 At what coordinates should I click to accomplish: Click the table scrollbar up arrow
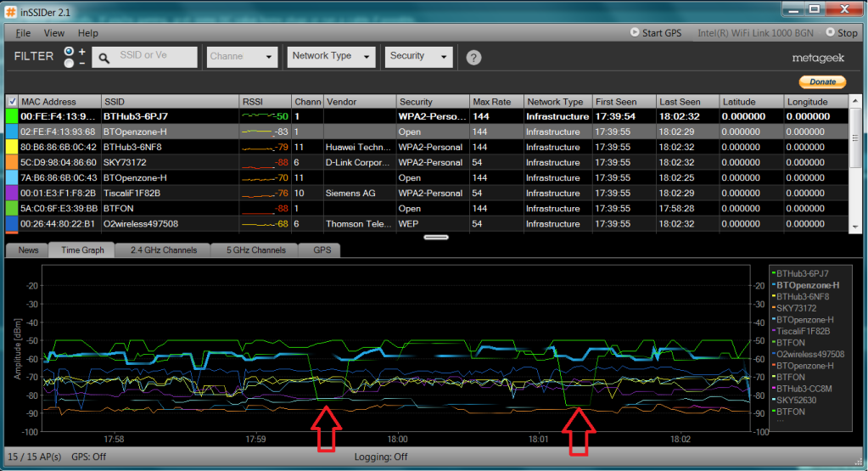855,101
